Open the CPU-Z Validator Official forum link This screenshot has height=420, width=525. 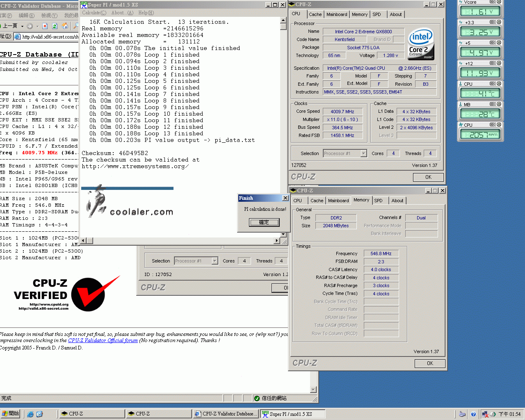103,340
